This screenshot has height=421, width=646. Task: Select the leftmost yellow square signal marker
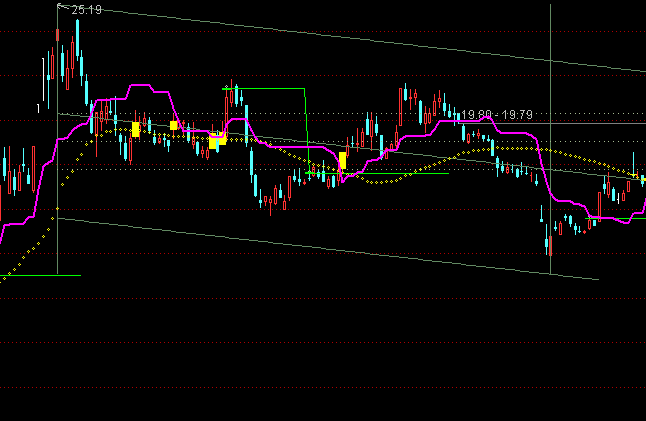(135, 129)
